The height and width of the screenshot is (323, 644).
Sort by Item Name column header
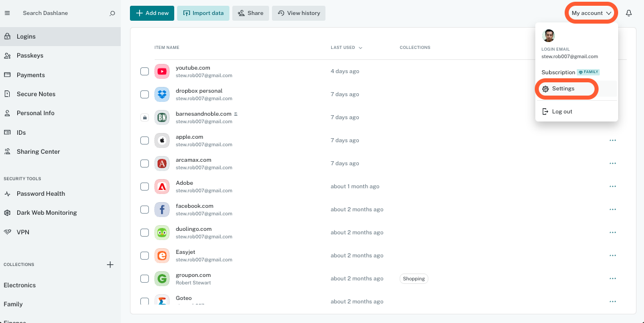(167, 48)
